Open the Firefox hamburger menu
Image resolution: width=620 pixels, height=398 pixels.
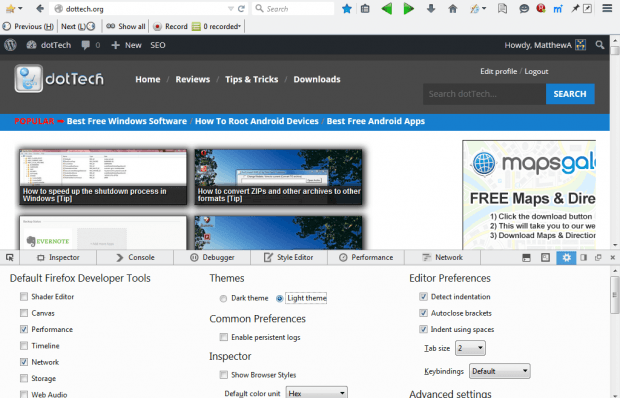[607, 8]
